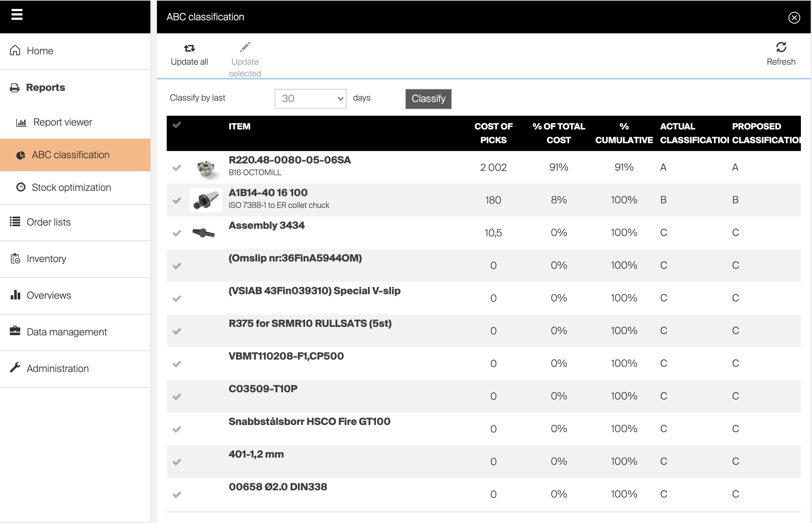Go to Report viewer
This screenshot has width=812, height=523.
62,122
